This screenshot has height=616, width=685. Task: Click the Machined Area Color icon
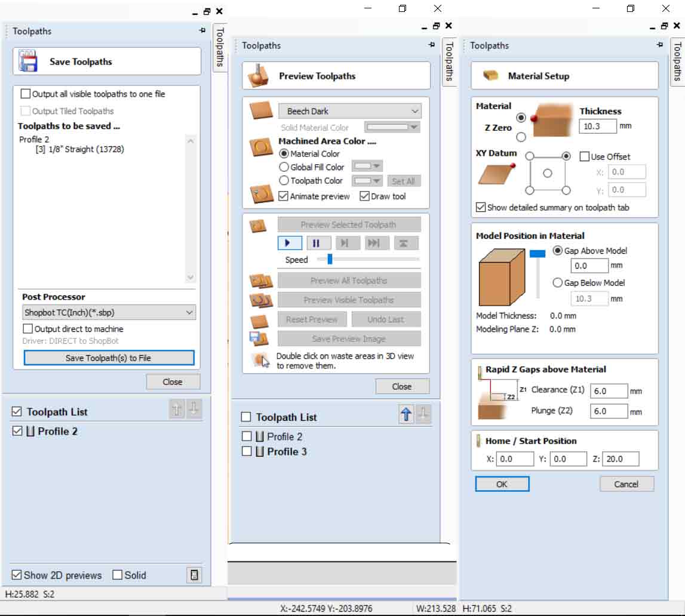point(261,147)
